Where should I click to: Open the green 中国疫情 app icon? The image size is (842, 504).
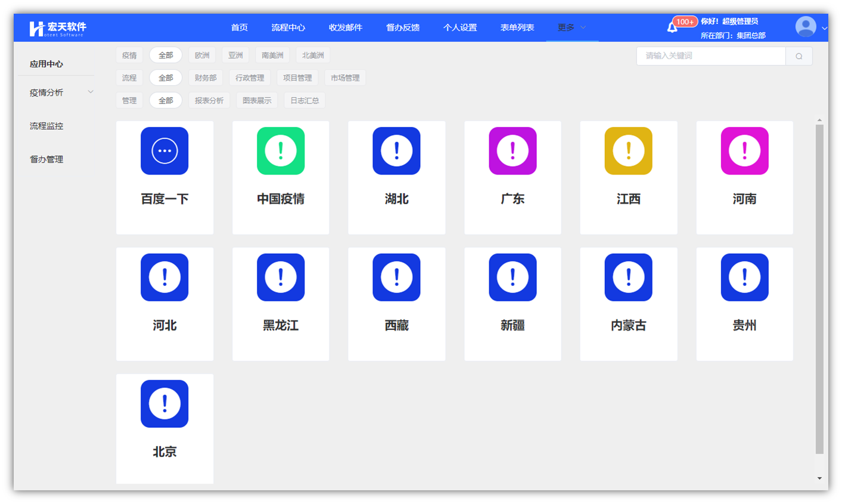point(281,151)
